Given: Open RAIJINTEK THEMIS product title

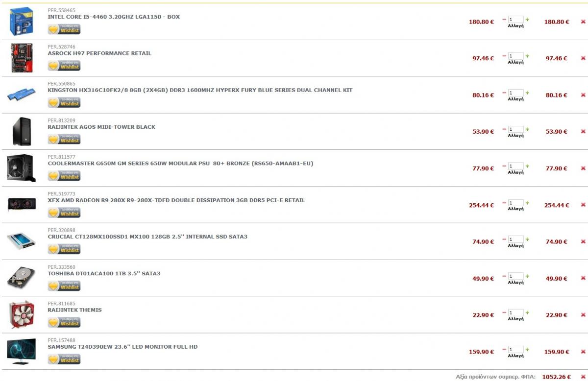Looking at the screenshot, I should (x=74, y=310).
